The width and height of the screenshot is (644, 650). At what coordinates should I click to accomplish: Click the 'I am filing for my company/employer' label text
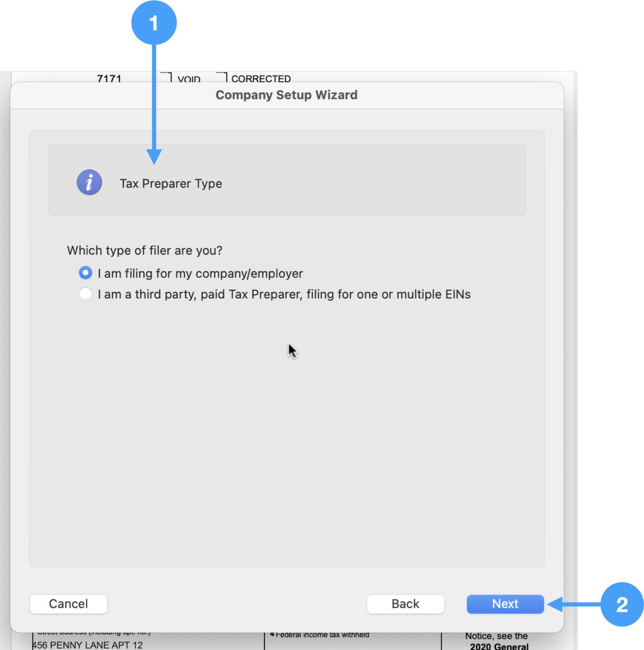pyautogui.click(x=200, y=273)
